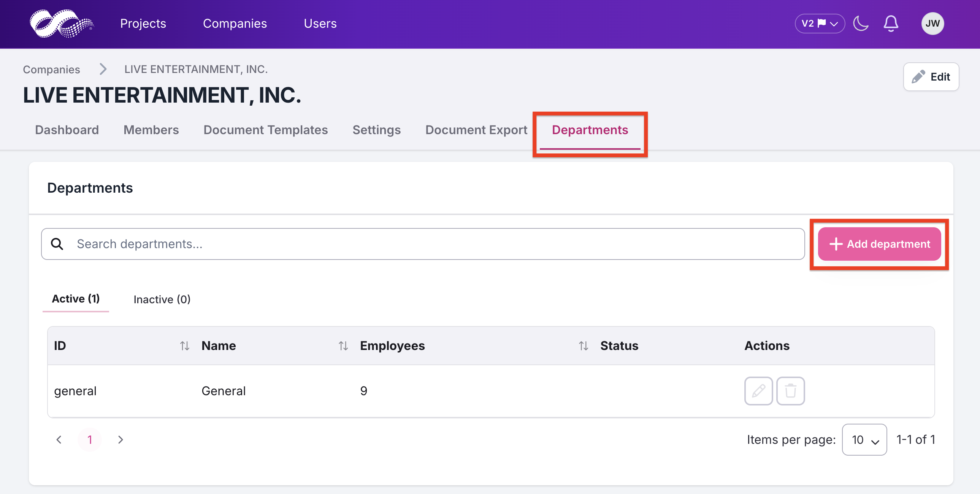Switch to the Members tab
The image size is (980, 494).
point(151,130)
